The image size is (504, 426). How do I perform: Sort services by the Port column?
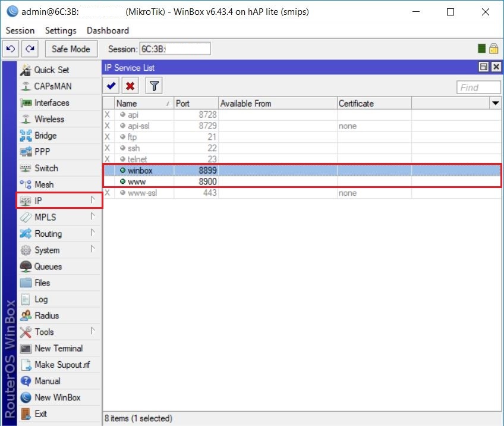pos(196,104)
